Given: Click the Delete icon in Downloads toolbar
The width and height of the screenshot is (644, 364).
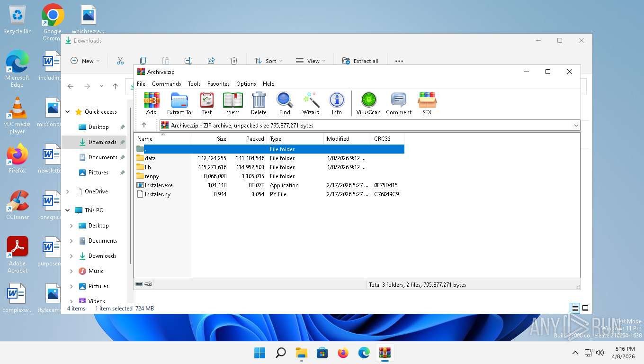Looking at the screenshot, I should (x=234, y=61).
